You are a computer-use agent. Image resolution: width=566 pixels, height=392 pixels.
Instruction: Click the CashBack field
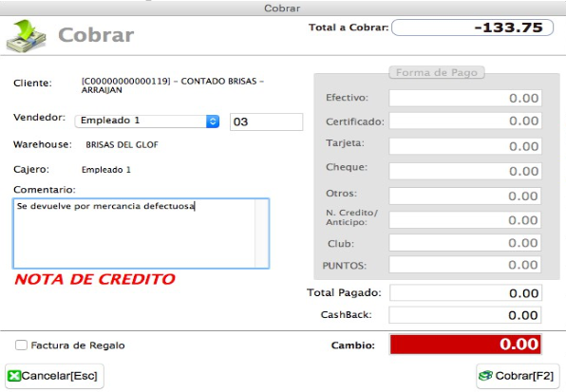click(465, 315)
